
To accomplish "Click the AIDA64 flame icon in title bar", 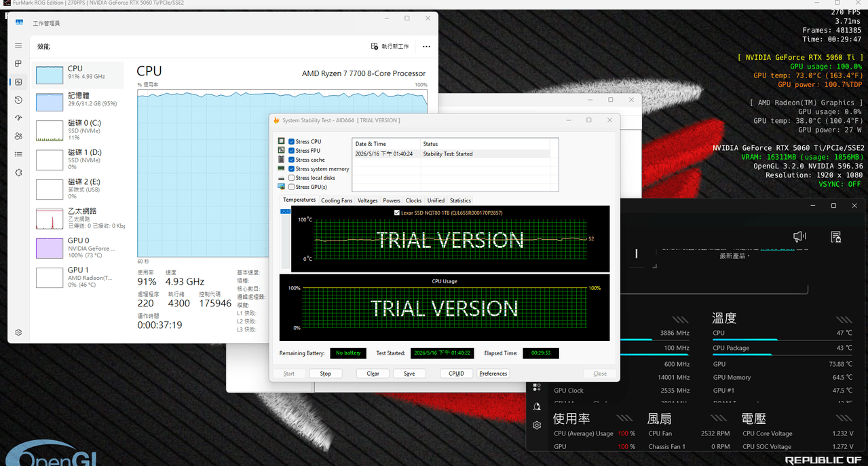I will 276,120.
